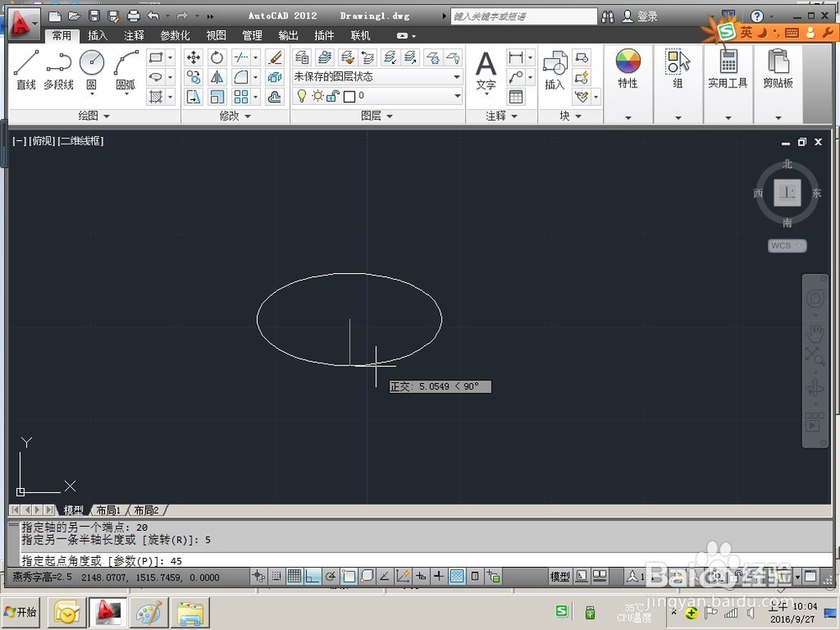Click the Explode tool icon

[275, 77]
